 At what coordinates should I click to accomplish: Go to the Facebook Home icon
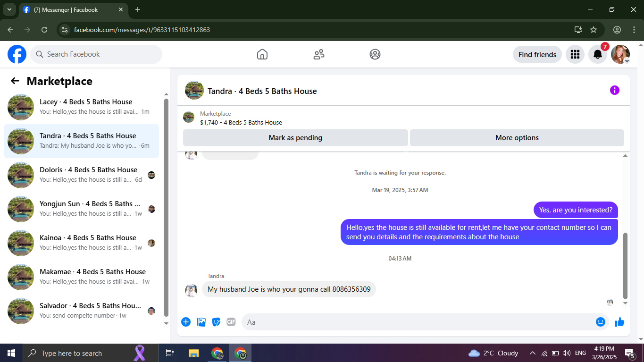[262, 54]
